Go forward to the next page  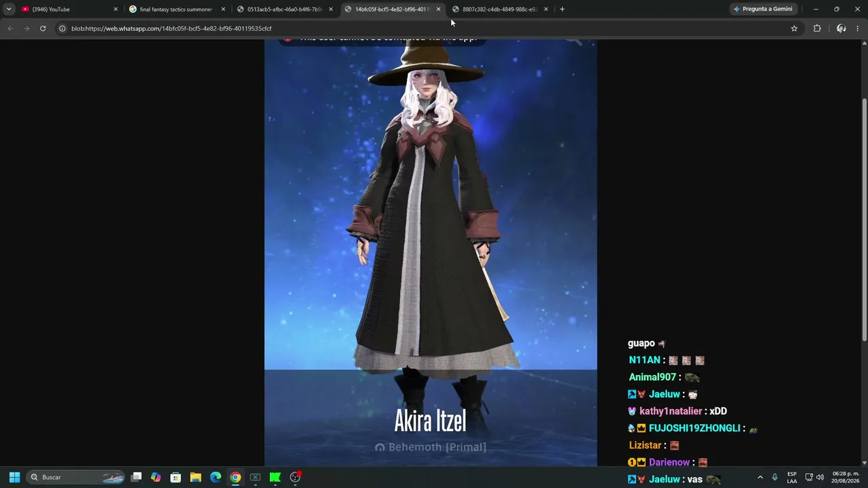click(x=26, y=28)
